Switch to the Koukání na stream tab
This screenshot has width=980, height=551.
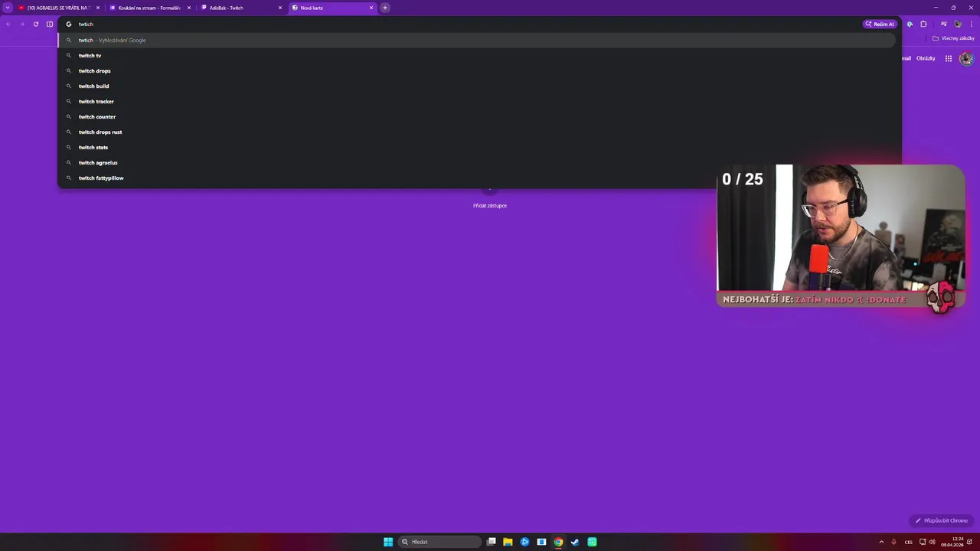149,8
